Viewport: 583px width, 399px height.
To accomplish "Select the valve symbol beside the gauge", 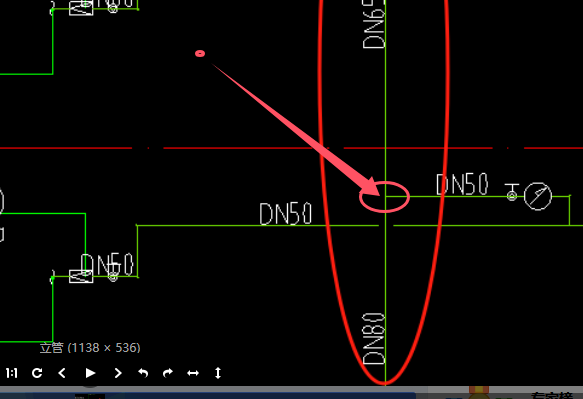I will click(x=512, y=192).
